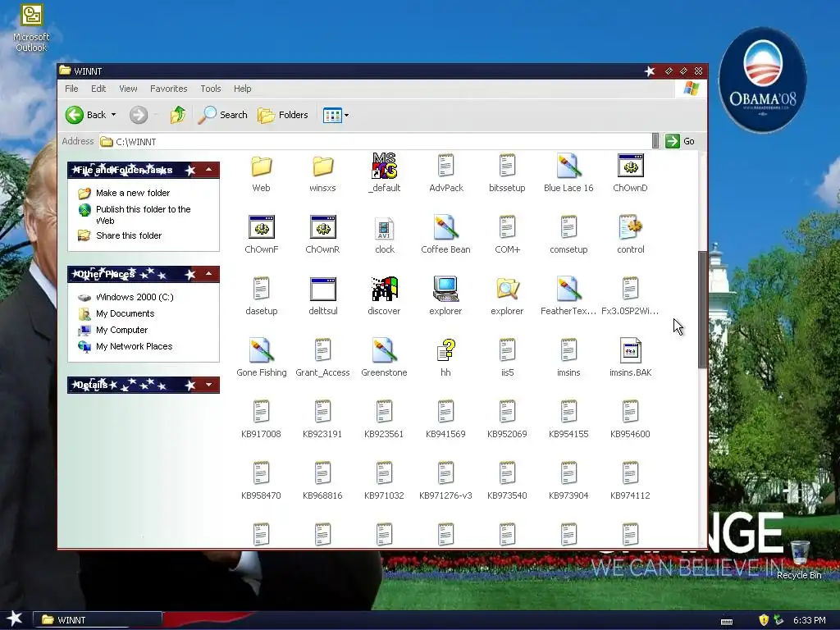The width and height of the screenshot is (840, 630).
Task: Open the Views dropdown button
Action: (336, 115)
